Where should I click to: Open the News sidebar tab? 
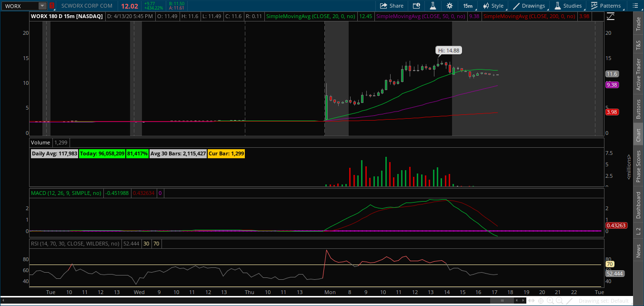638,251
